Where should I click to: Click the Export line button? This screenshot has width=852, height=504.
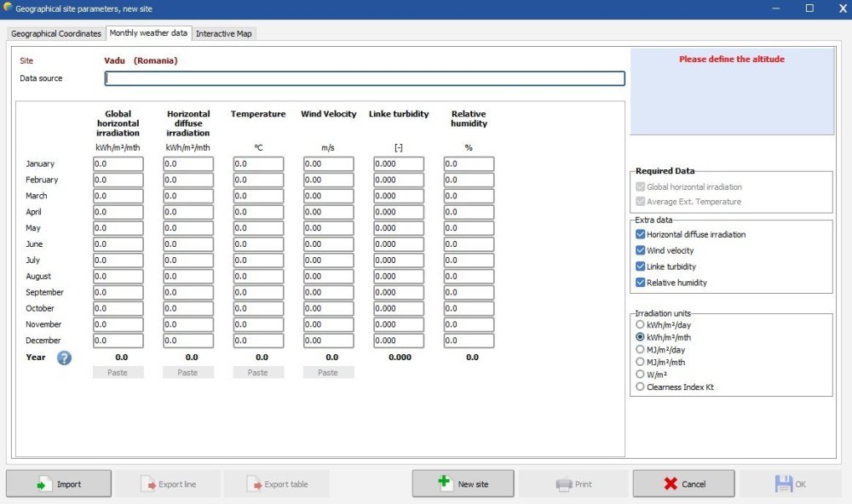(168, 484)
